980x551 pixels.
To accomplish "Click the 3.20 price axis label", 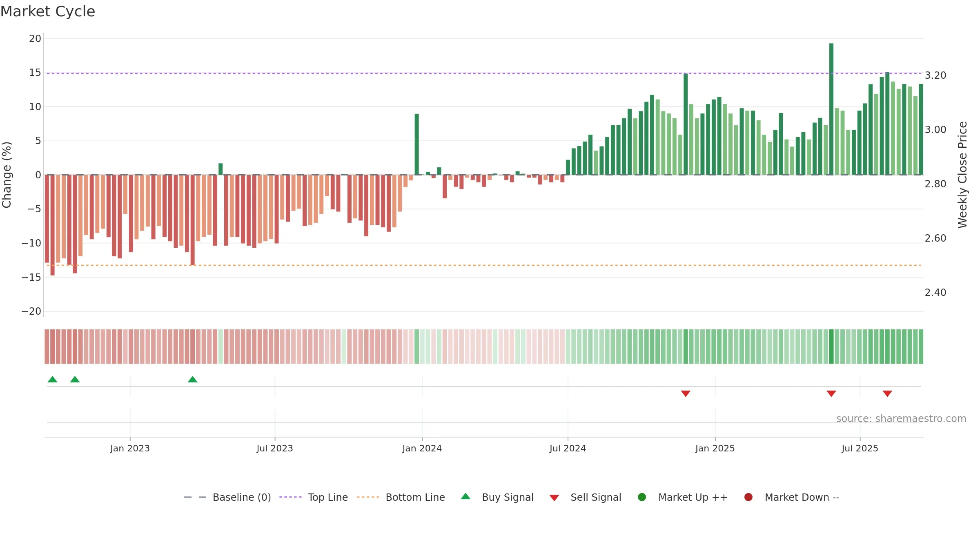I will [x=935, y=76].
